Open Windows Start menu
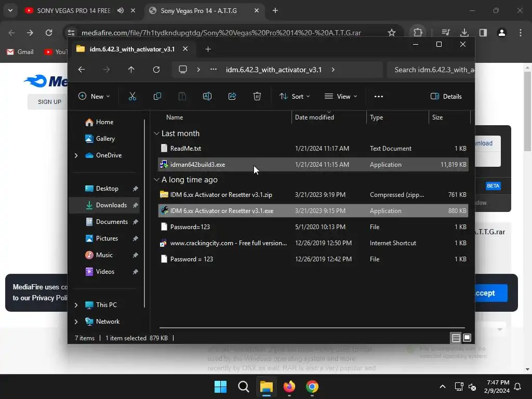This screenshot has height=399, width=532. coord(220,387)
